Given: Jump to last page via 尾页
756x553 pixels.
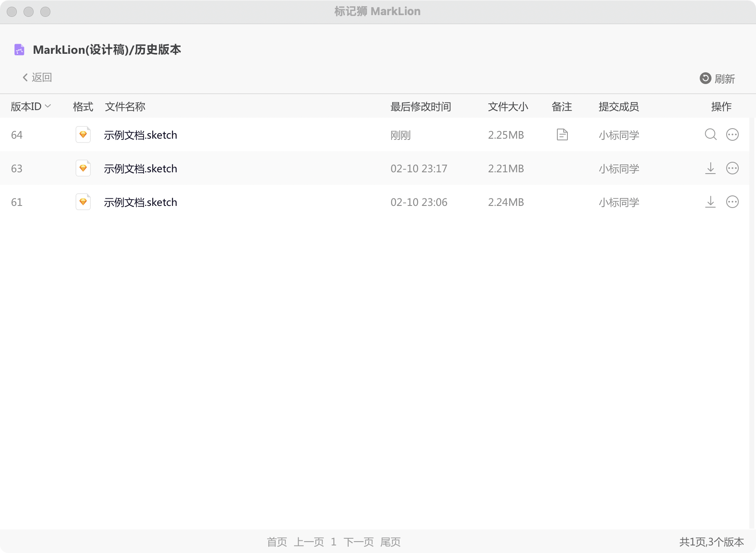Looking at the screenshot, I should [x=390, y=542].
